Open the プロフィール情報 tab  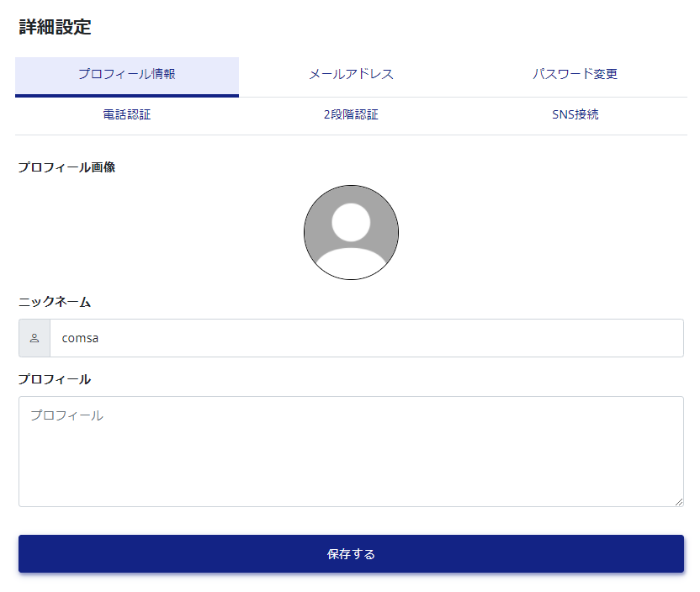[127, 77]
